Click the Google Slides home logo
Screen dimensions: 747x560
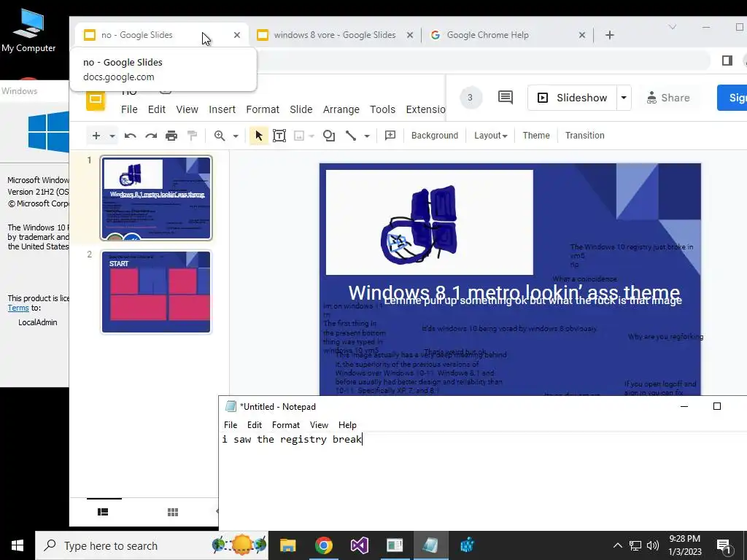[96, 99]
